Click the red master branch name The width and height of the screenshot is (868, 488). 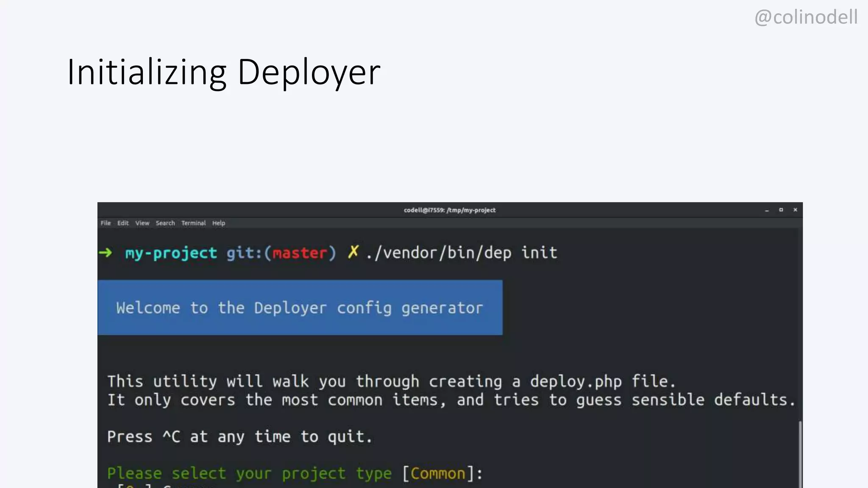coord(300,253)
